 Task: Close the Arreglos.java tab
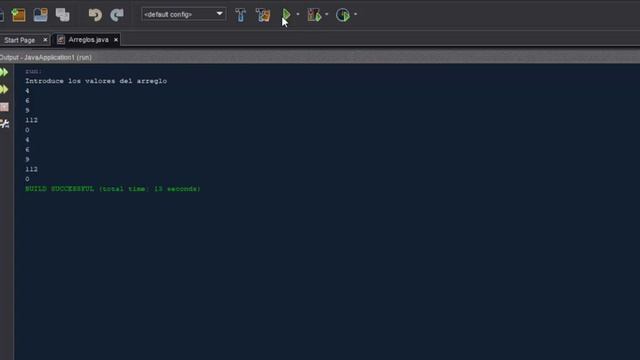(x=116, y=40)
